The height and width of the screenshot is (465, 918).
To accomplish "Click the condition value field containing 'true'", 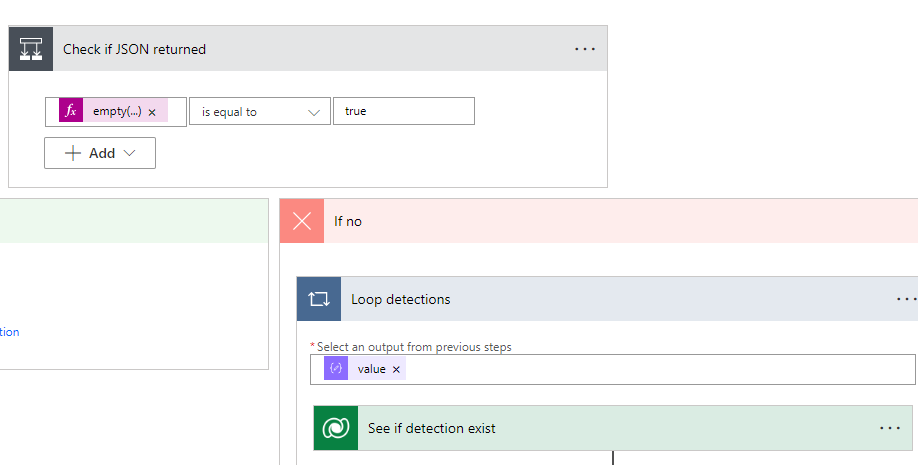I will 403,111.
